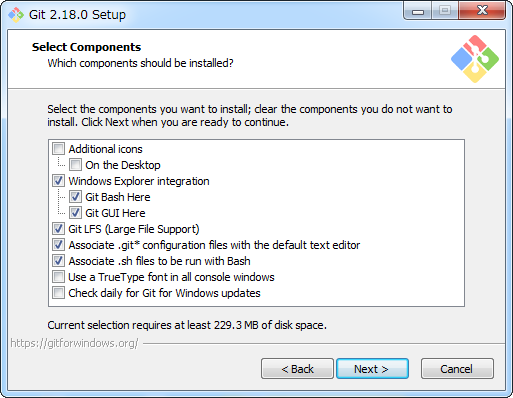Uncheck Associate .git* configuration files option
This screenshot has height=398, width=513.
point(59,245)
